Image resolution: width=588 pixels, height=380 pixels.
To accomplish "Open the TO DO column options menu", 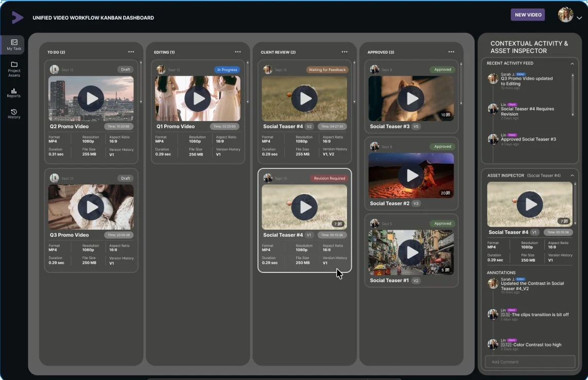I will 131,52.
